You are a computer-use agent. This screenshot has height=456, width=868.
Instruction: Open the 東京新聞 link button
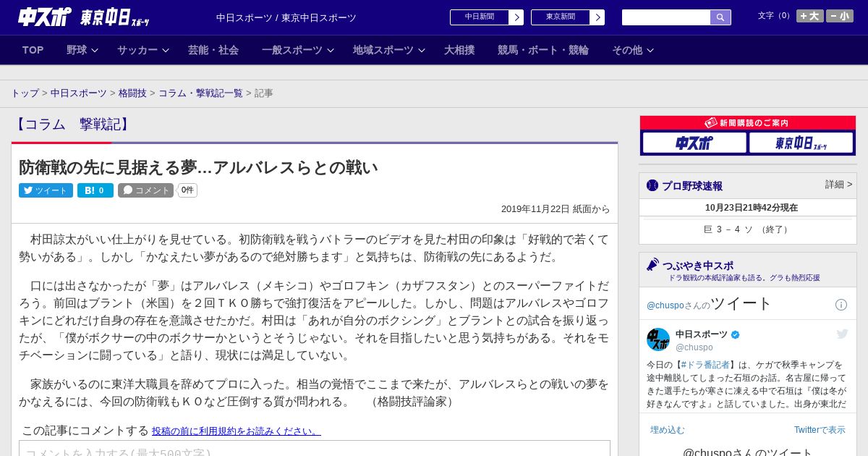pyautogui.click(x=561, y=17)
